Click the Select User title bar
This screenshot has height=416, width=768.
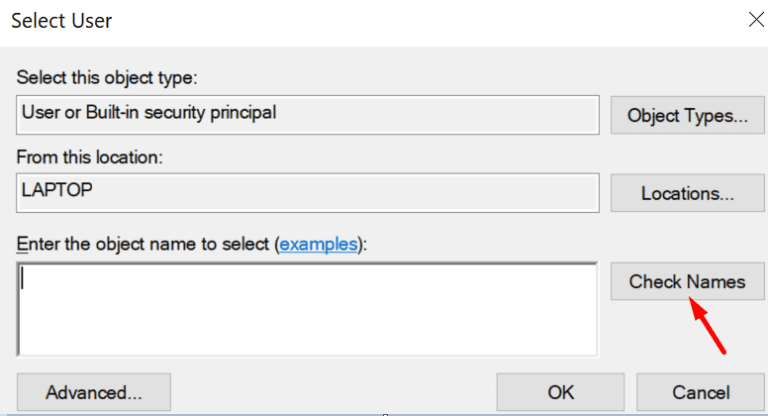(400, 18)
